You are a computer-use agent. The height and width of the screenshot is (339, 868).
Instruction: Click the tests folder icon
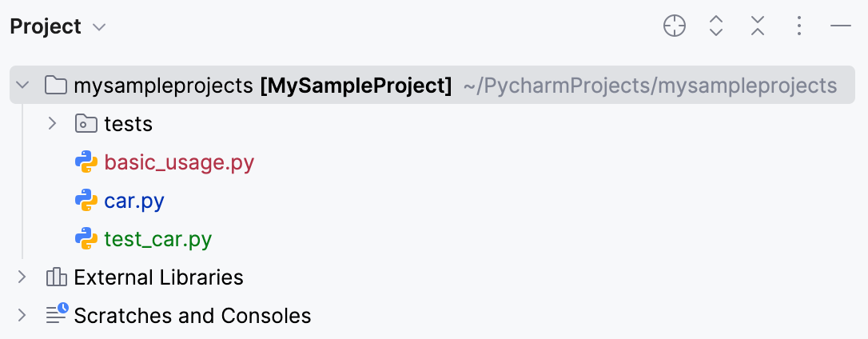point(85,124)
